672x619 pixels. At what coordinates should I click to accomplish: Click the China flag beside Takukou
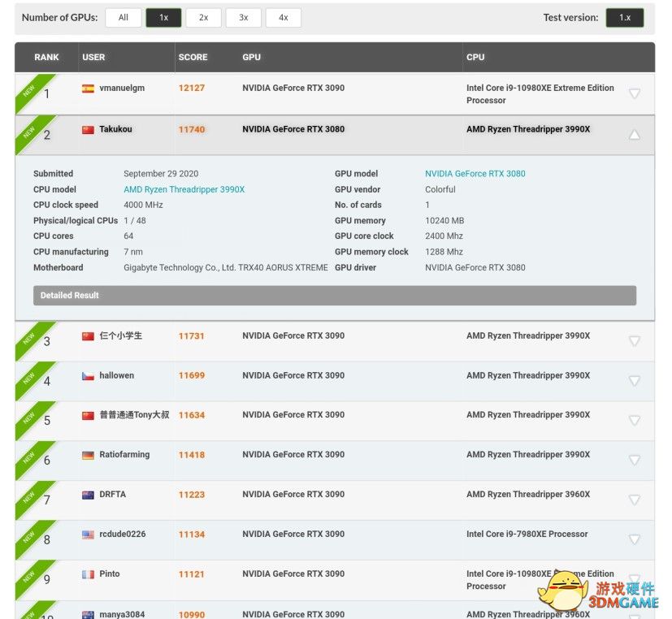[88, 129]
